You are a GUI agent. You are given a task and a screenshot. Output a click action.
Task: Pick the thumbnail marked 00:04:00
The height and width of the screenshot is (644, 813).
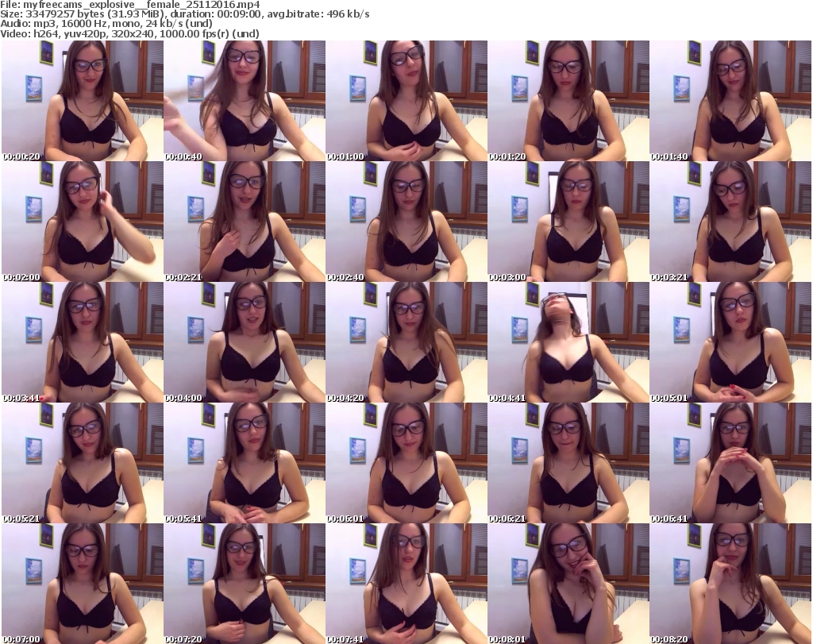tap(245, 342)
